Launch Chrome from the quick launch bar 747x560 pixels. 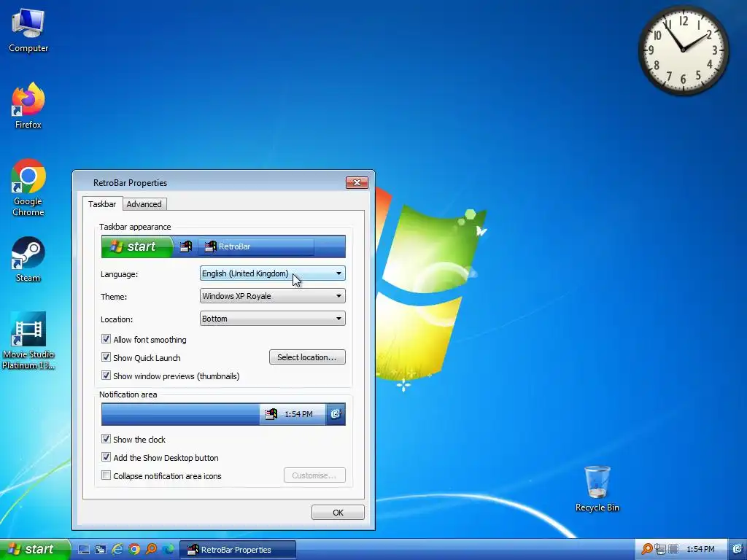(134, 550)
